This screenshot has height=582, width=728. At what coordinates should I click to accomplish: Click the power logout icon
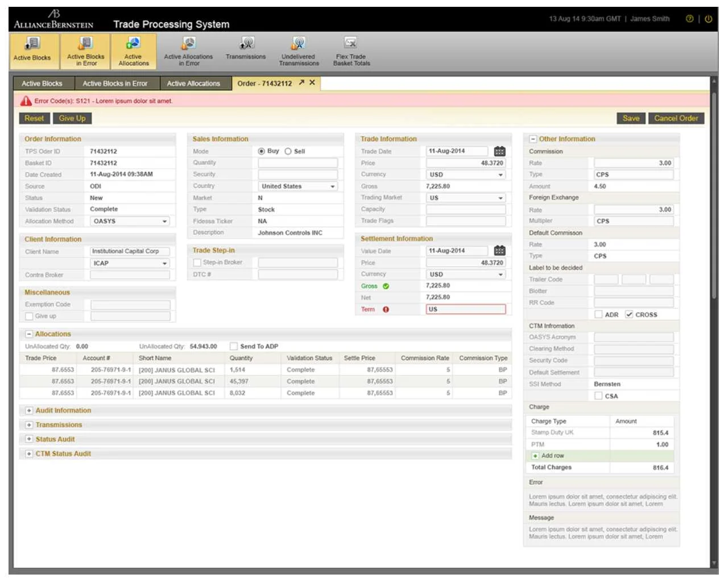click(709, 19)
